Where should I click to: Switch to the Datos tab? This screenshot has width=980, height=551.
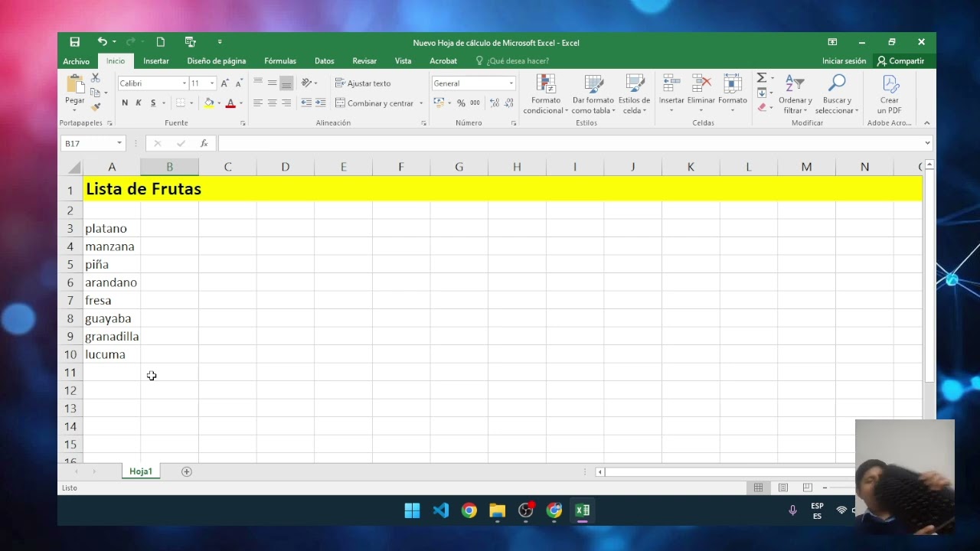point(324,61)
